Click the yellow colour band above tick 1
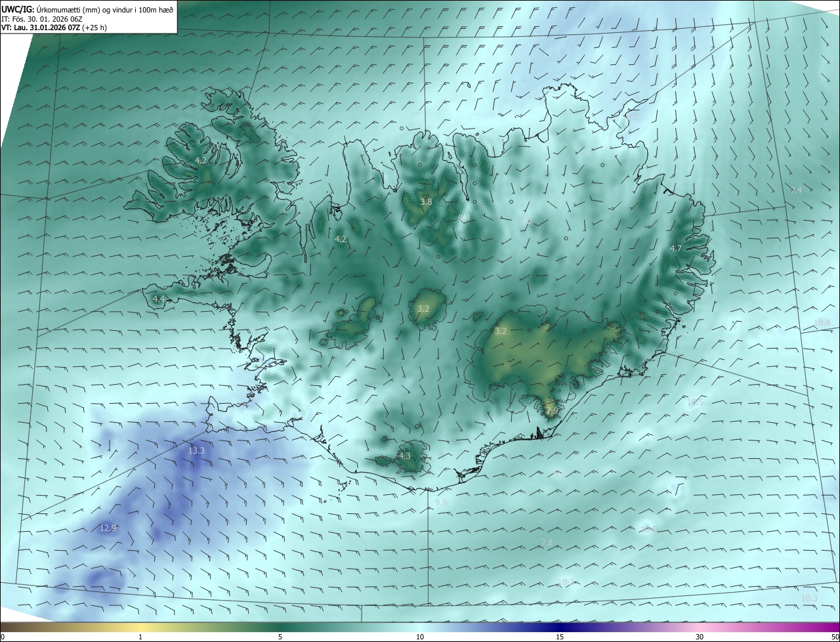This screenshot has width=840, height=642. pos(140,627)
